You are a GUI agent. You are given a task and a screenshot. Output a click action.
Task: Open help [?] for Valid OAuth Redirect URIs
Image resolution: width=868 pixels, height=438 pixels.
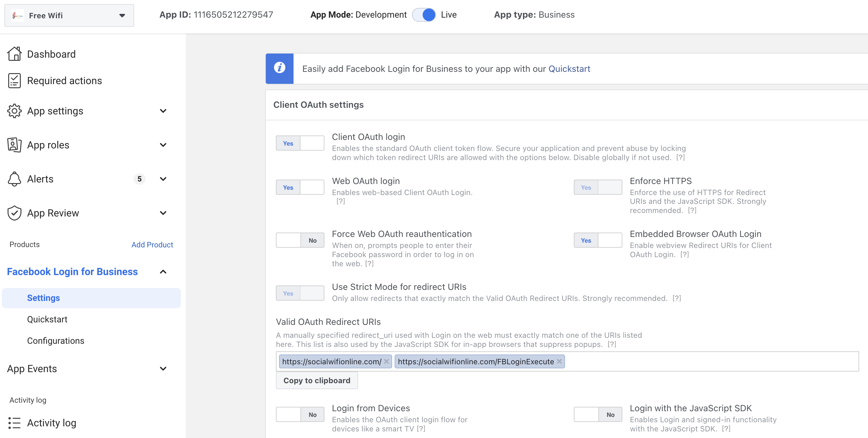tap(612, 344)
